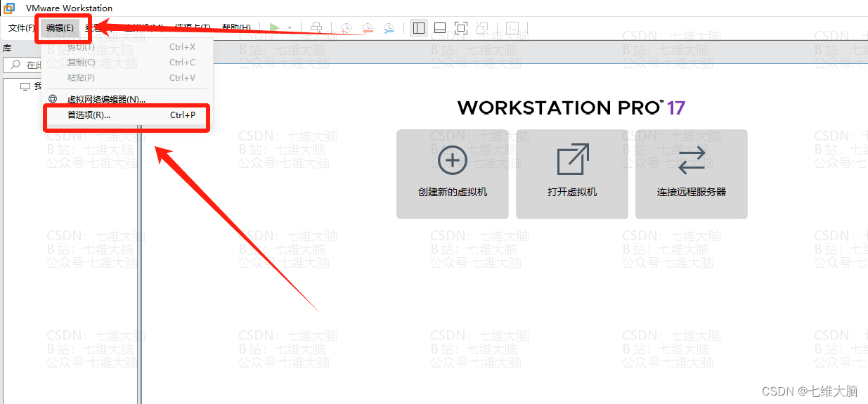This screenshot has height=404, width=868.
Task: Open the snapshot manager wrench icon
Action: tap(389, 28)
